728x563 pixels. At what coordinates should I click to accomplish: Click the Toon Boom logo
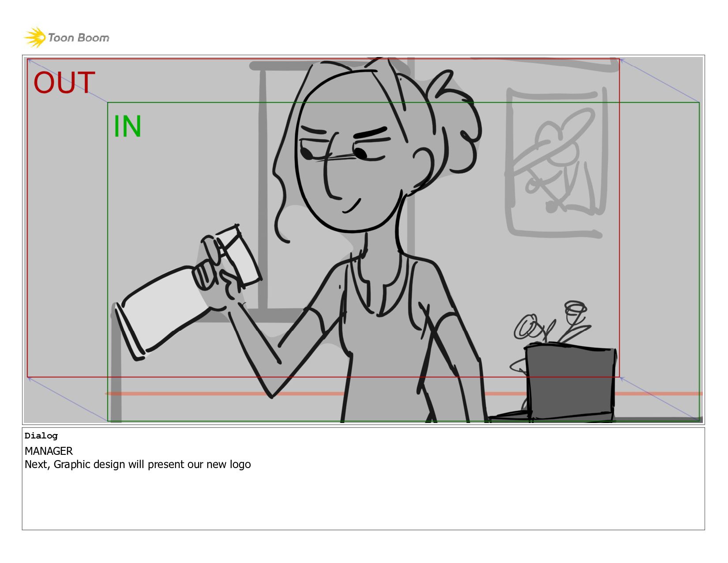[x=66, y=38]
